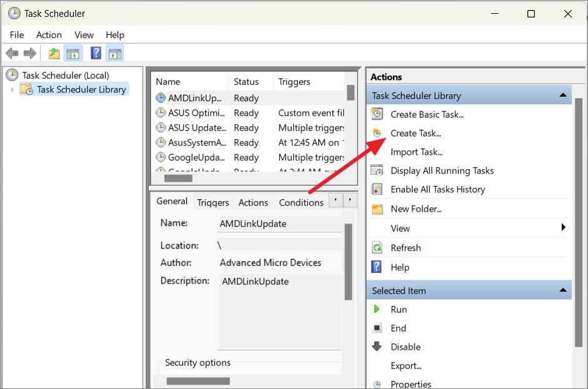This screenshot has width=588, height=389.
Task: Toggle the Action pane toolbar icon
Action: (x=115, y=54)
